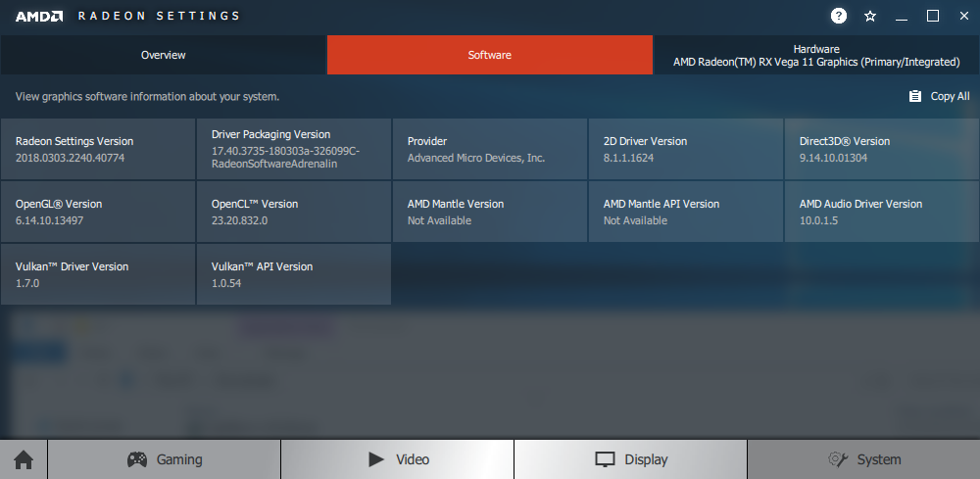Select the Driver Packaging Version tile title
Image resolution: width=980 pixels, height=479 pixels.
pyautogui.click(x=270, y=134)
